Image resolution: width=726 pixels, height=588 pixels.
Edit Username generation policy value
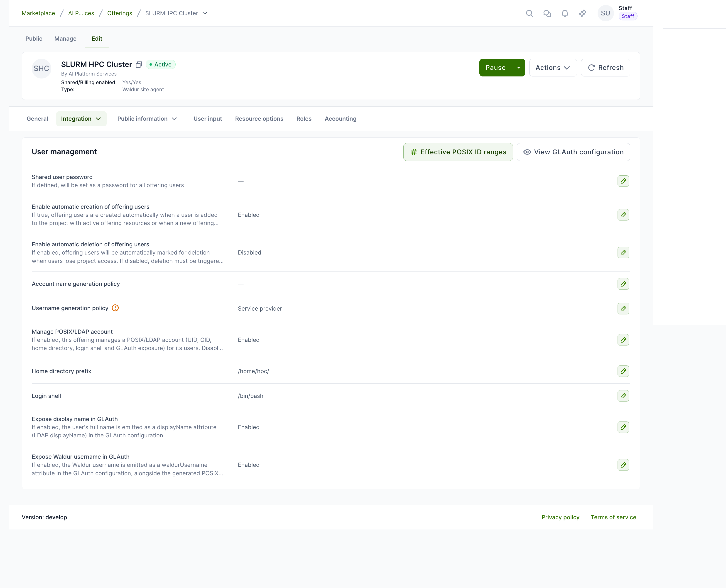pyautogui.click(x=623, y=309)
